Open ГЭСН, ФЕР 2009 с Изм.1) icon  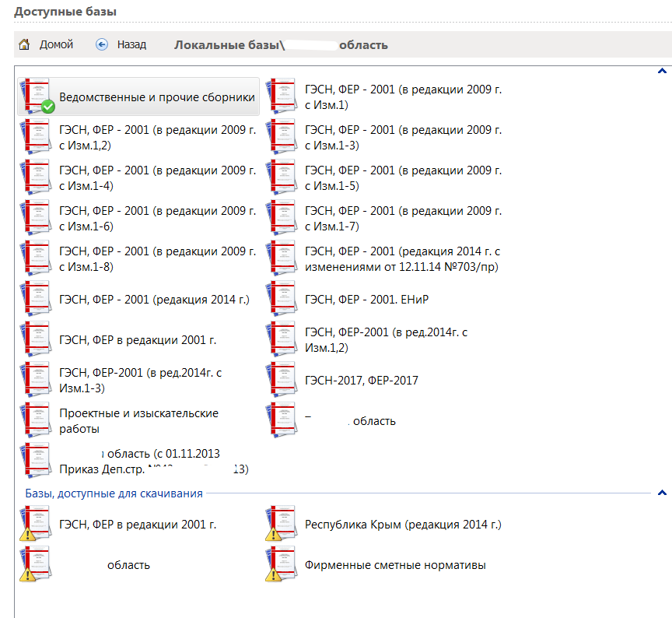point(282,96)
